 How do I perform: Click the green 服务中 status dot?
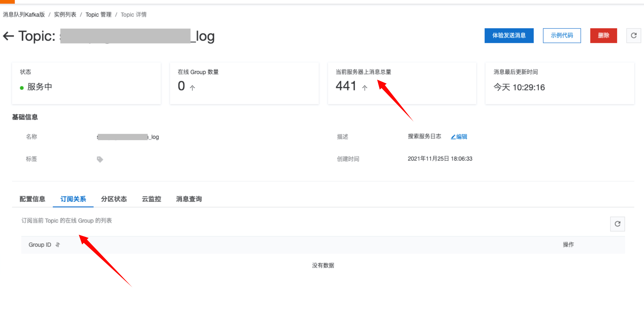[x=22, y=88]
